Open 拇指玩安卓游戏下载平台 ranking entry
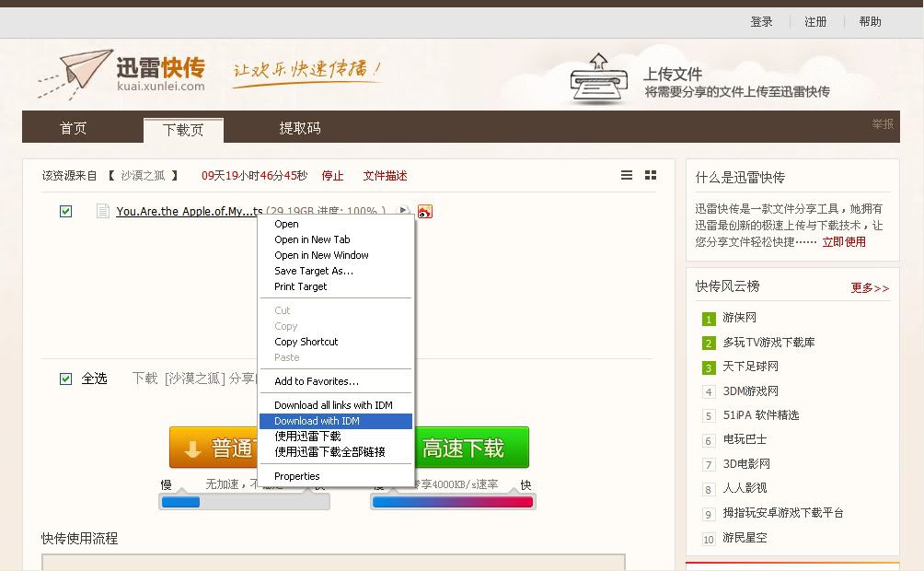The height and width of the screenshot is (571, 924). [x=783, y=513]
